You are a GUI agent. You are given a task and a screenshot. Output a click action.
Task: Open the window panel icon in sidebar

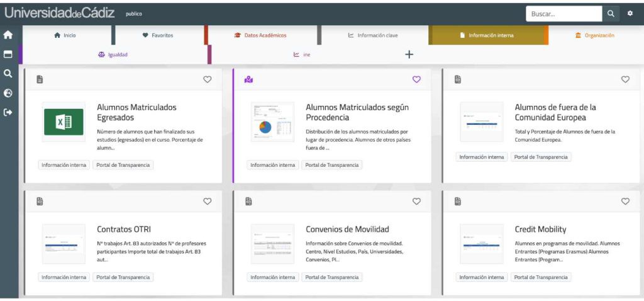click(x=8, y=54)
